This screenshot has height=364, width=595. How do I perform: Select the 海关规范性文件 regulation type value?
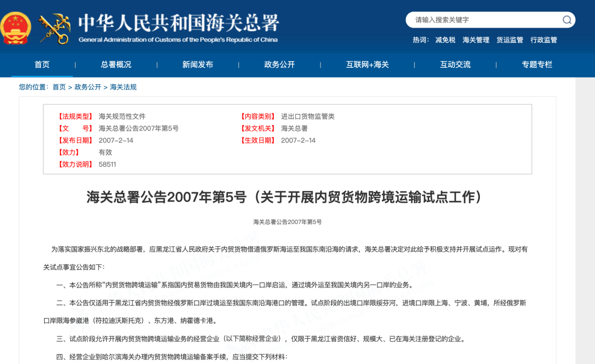[122, 116]
